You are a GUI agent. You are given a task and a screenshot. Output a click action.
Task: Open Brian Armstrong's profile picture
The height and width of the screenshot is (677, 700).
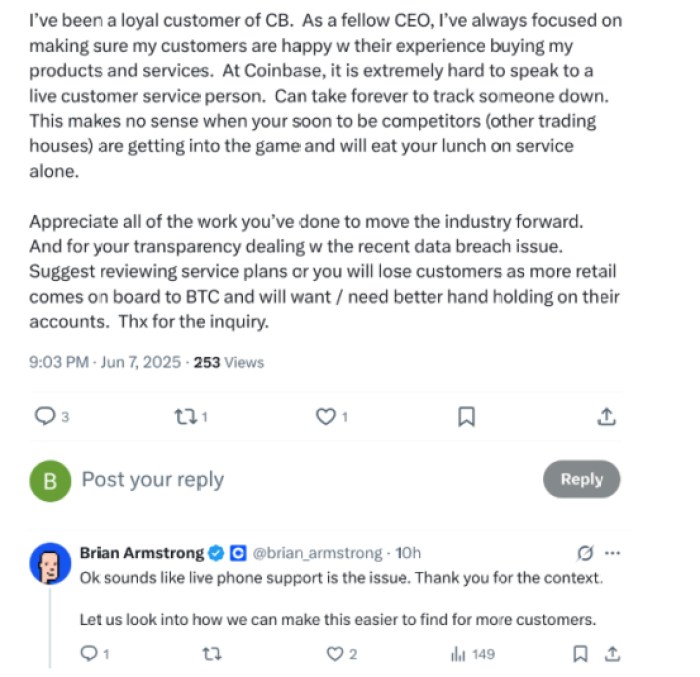50,564
